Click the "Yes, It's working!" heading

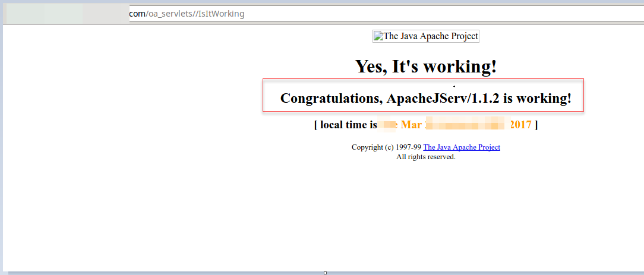point(426,66)
